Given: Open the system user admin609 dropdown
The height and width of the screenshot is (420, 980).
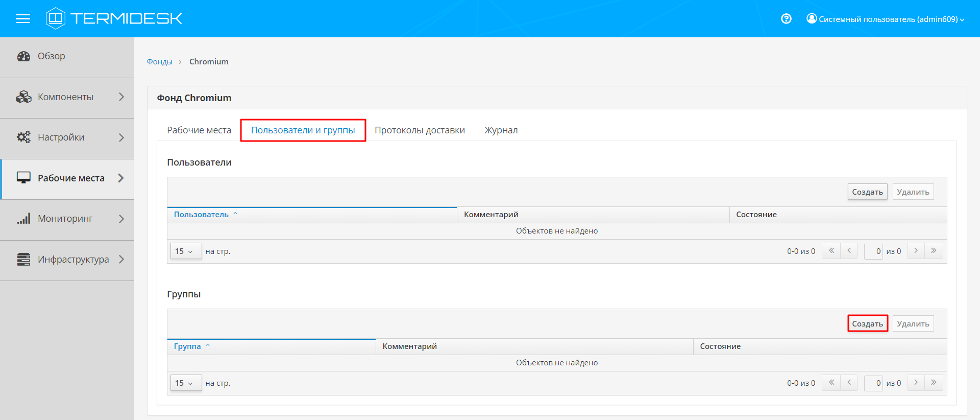Looking at the screenshot, I should coord(886,19).
